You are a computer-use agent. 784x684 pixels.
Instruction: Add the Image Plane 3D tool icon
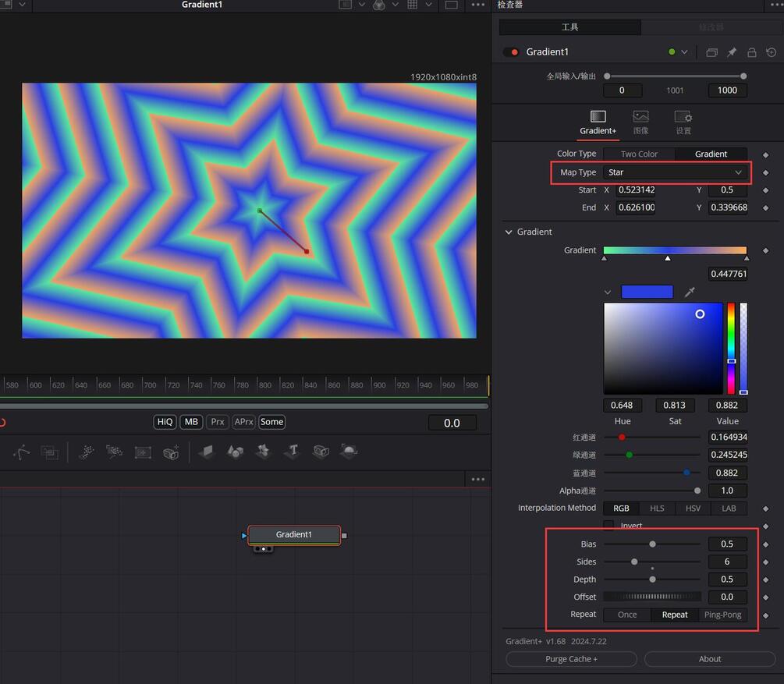click(x=207, y=452)
